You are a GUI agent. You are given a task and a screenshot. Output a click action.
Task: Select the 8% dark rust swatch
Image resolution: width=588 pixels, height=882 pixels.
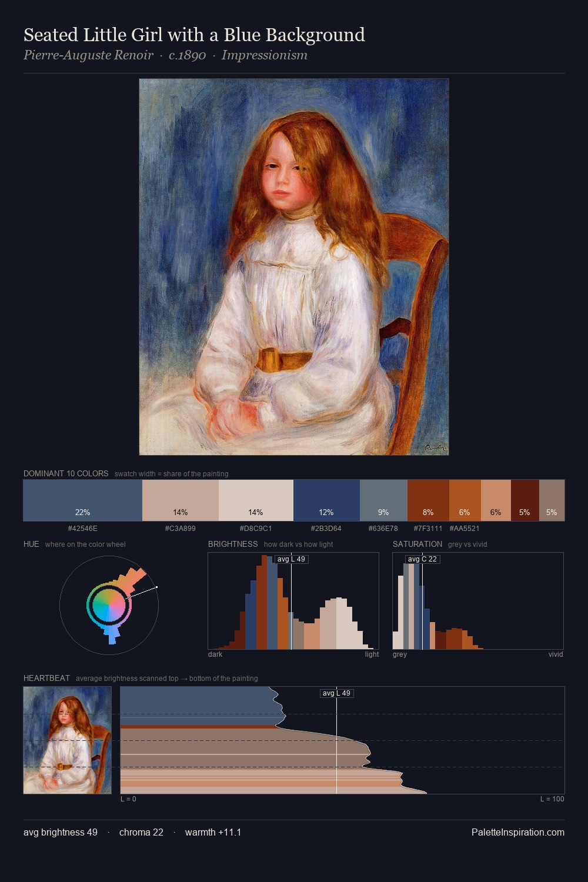(x=428, y=500)
